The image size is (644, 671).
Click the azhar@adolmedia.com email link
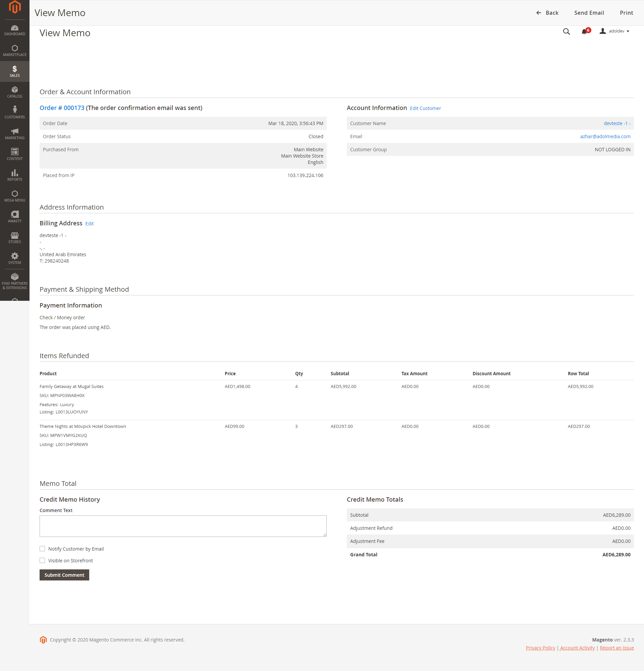click(x=605, y=136)
